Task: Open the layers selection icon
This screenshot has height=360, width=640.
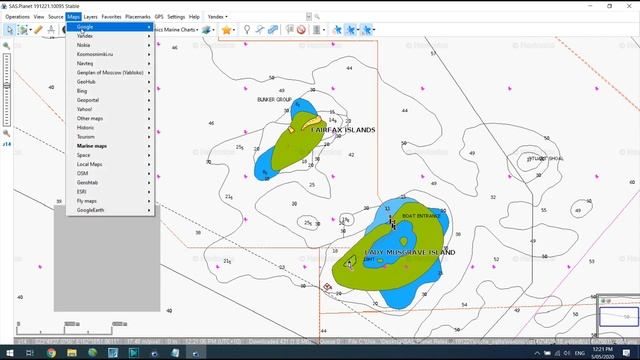Action: (206, 30)
